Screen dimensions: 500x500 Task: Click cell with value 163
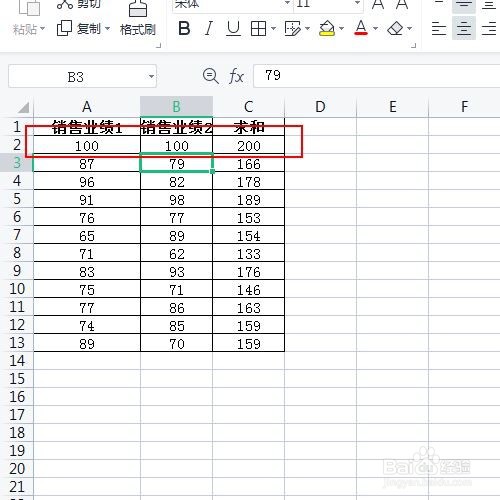tap(249, 307)
